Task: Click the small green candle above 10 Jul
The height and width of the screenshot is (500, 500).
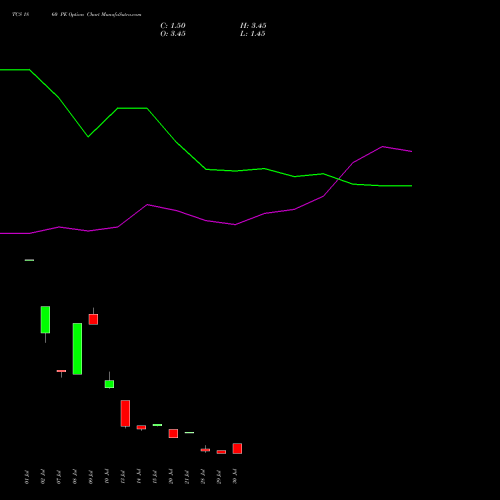Action: click(x=109, y=384)
